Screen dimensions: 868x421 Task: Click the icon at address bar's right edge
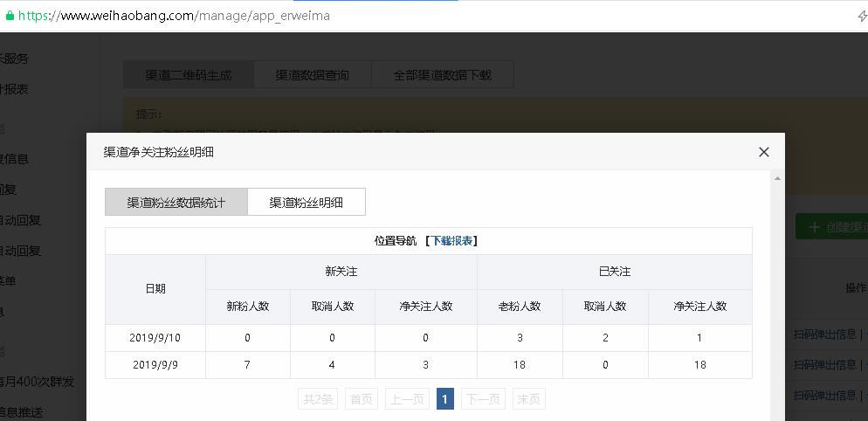(x=862, y=16)
